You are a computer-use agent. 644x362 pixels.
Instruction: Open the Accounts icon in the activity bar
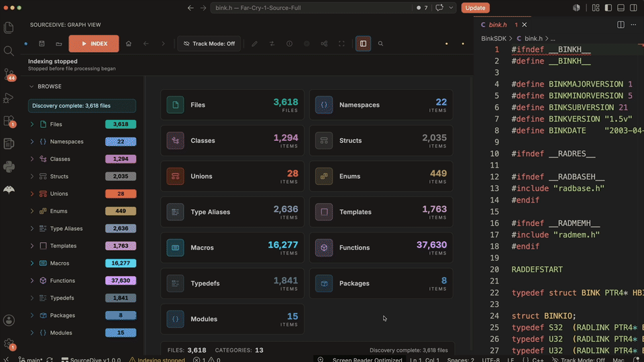(x=9, y=320)
